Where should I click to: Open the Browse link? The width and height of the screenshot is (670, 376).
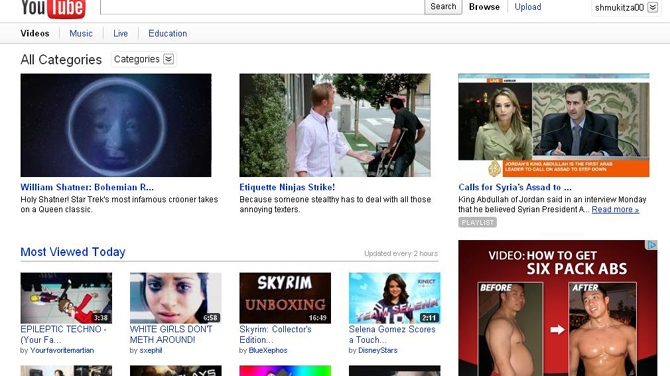point(484,7)
